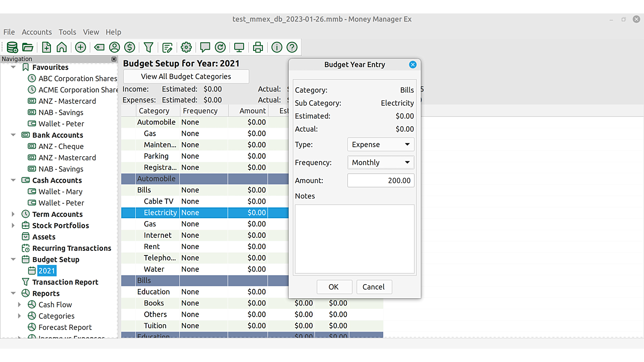
Task: Go to the Home page icon
Action: point(62,47)
